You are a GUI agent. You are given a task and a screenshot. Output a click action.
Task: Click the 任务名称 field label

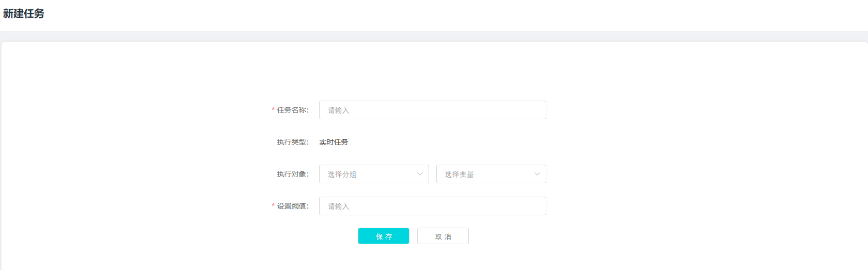[x=293, y=110]
